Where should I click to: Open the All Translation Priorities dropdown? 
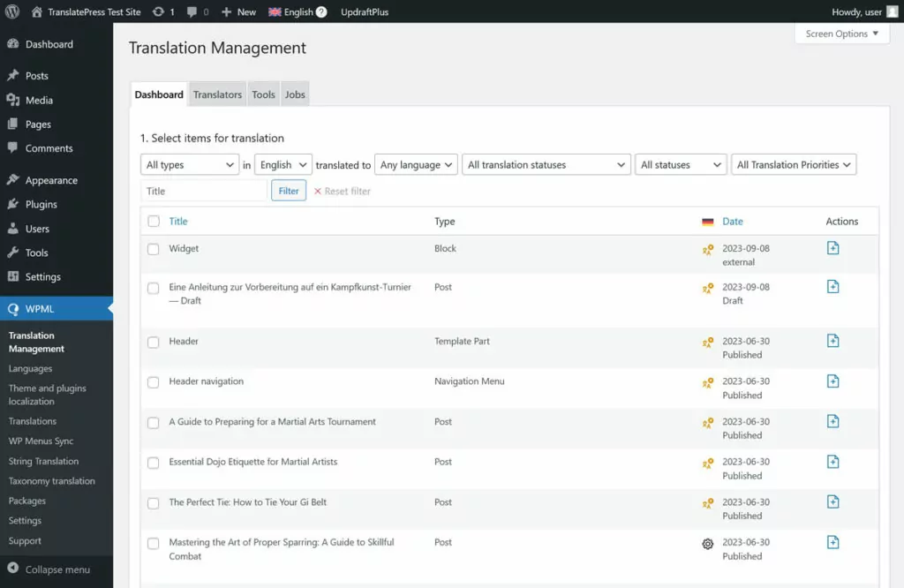[x=794, y=164]
